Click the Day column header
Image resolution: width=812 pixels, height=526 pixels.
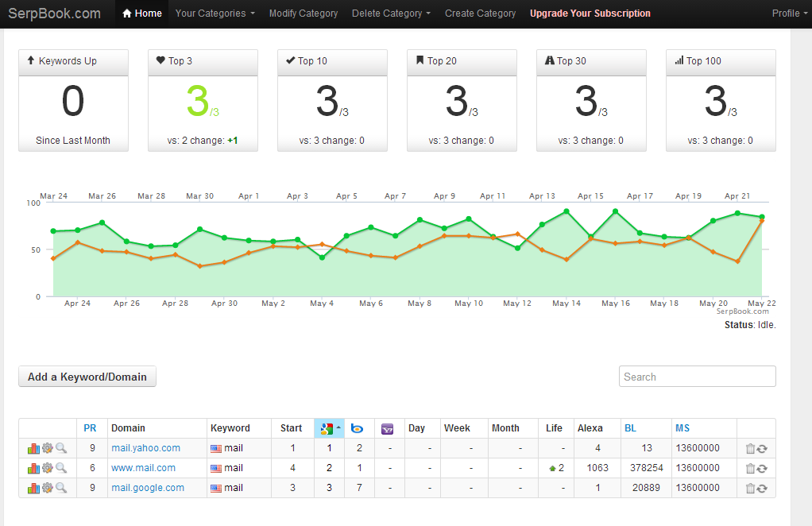tap(416, 428)
